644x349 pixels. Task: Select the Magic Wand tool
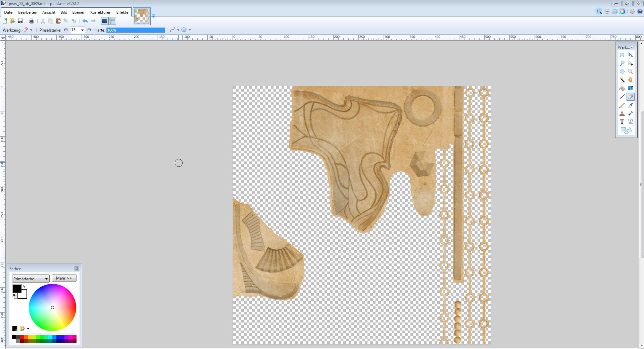click(x=622, y=80)
